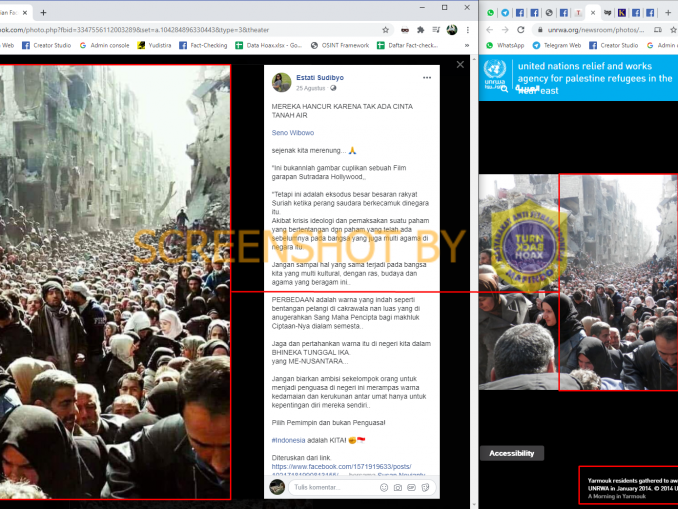678x509 pixels.
Task: Click scrollbar up arrow of the Facebook page
Action: pyautogui.click(x=474, y=59)
